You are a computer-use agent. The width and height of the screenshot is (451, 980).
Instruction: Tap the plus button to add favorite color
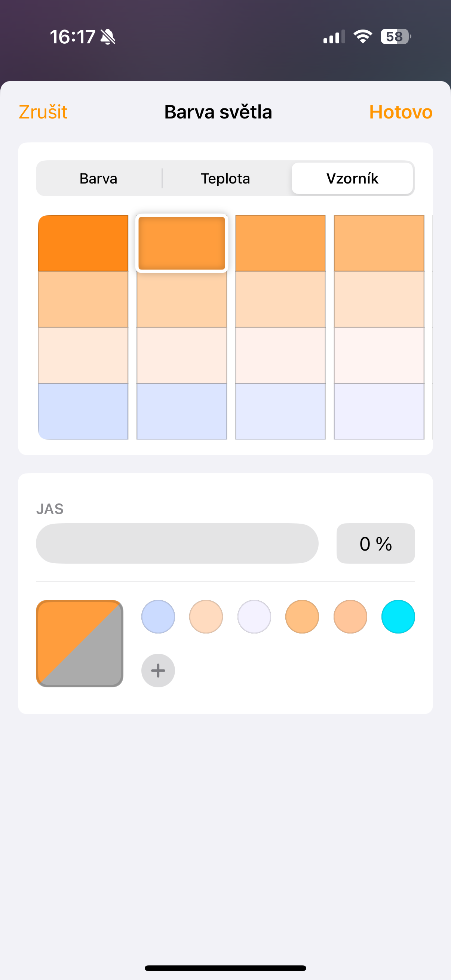pos(158,670)
